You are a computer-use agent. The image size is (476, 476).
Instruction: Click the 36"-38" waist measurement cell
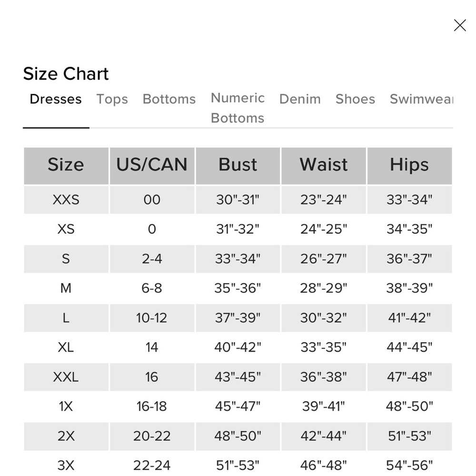[x=324, y=377]
